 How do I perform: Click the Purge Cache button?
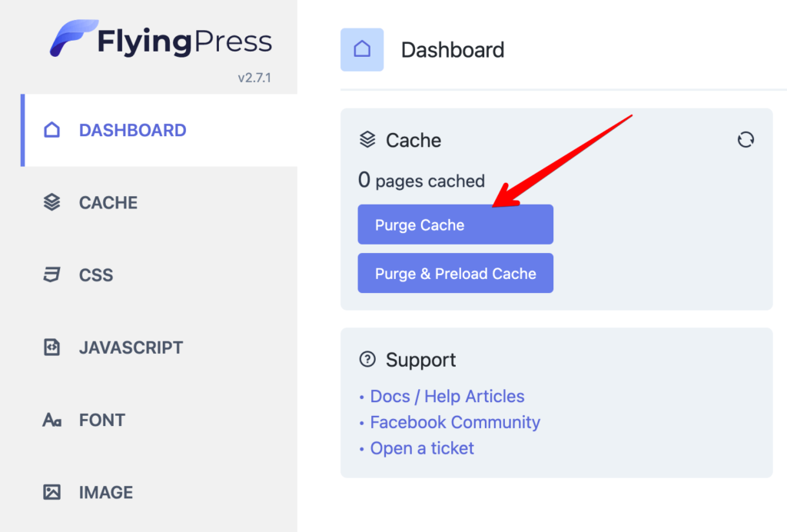[455, 224]
